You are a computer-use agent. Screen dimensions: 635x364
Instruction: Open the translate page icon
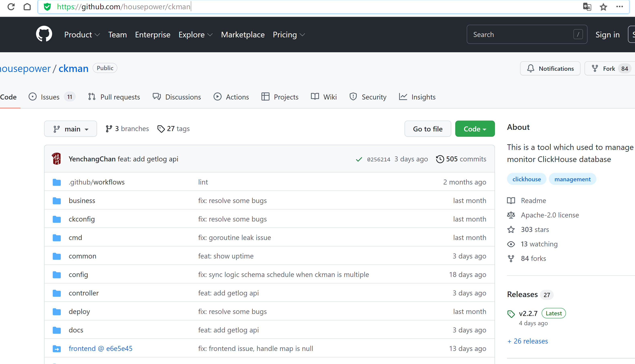pos(587,7)
